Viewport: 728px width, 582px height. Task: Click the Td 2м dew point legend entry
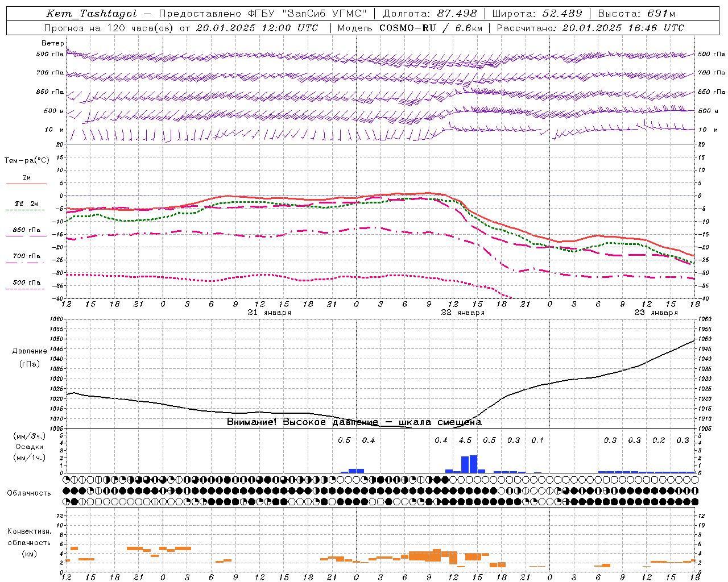click(26, 203)
